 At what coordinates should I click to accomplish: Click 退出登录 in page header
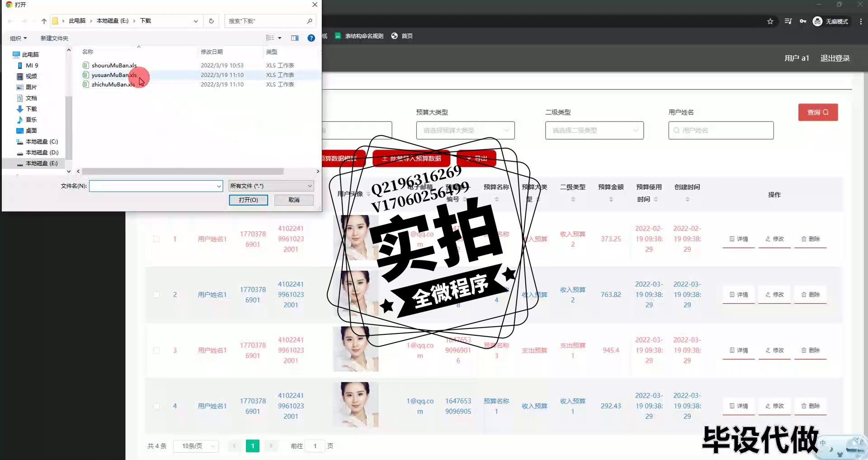pyautogui.click(x=835, y=58)
